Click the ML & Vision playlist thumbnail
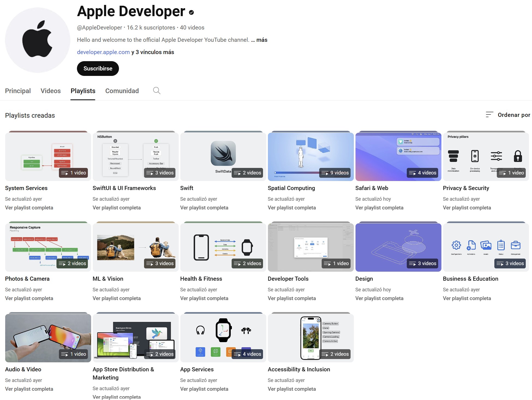 coord(136,247)
